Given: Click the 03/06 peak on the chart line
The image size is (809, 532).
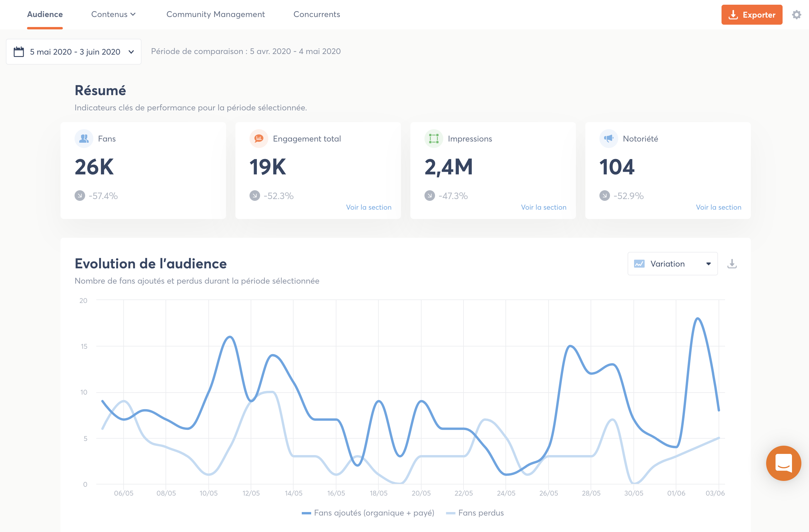Looking at the screenshot, I should click(x=697, y=319).
